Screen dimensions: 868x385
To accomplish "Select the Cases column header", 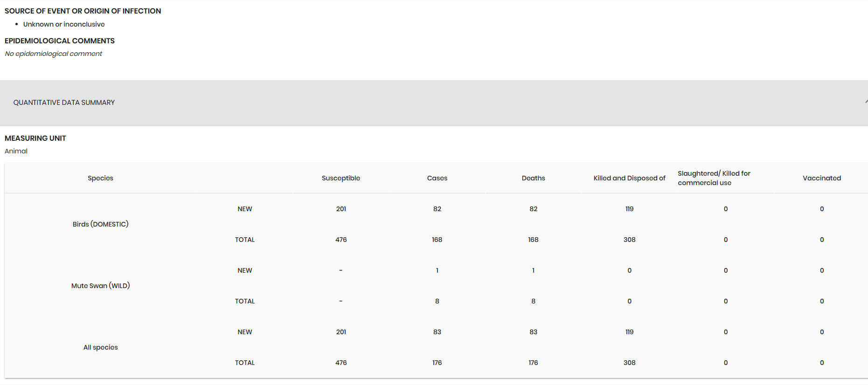I will [437, 178].
